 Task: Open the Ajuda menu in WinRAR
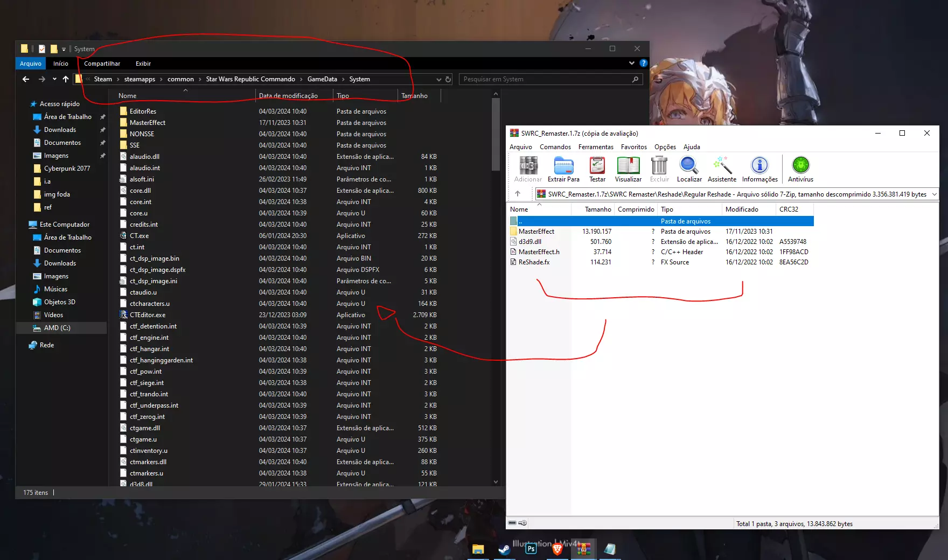(x=692, y=147)
